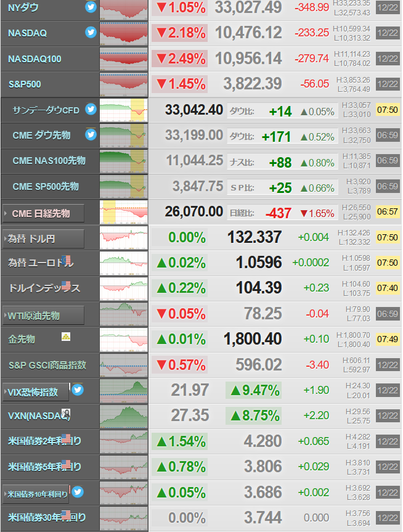Open the 米国債券2年利回り mini chart

[x=124, y=442]
